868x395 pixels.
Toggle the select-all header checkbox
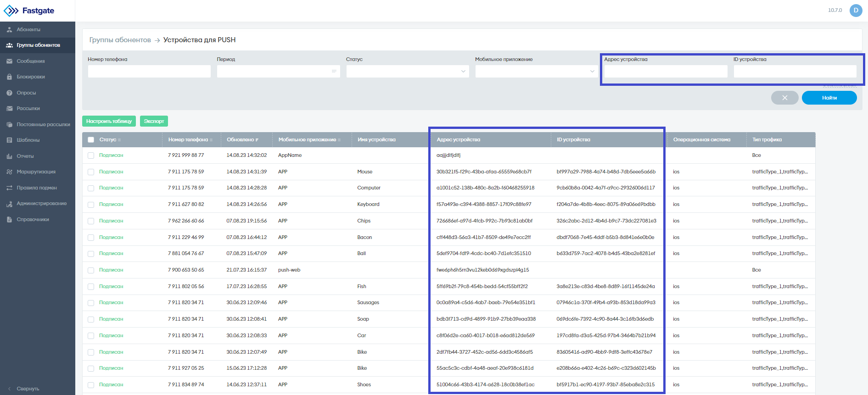(91, 140)
